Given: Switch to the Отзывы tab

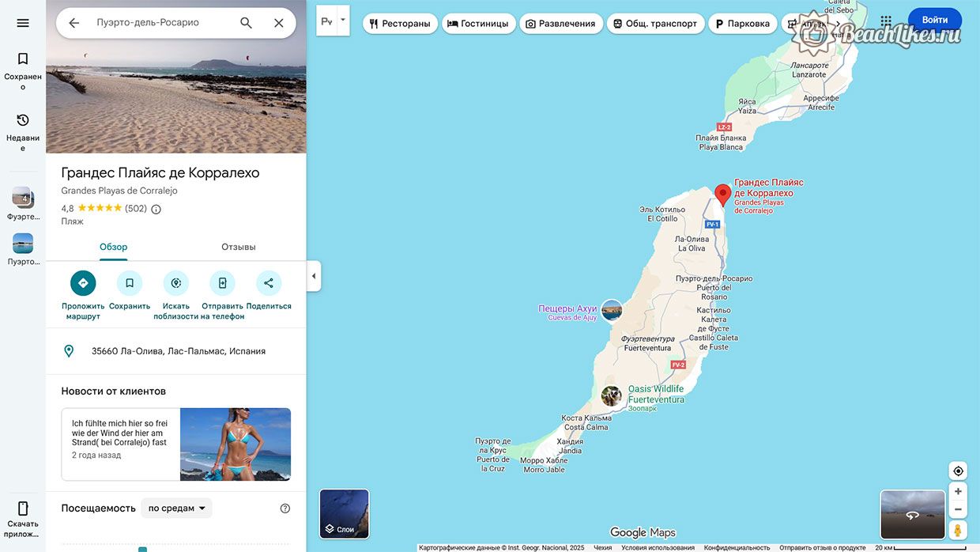Looking at the screenshot, I should 239,247.
